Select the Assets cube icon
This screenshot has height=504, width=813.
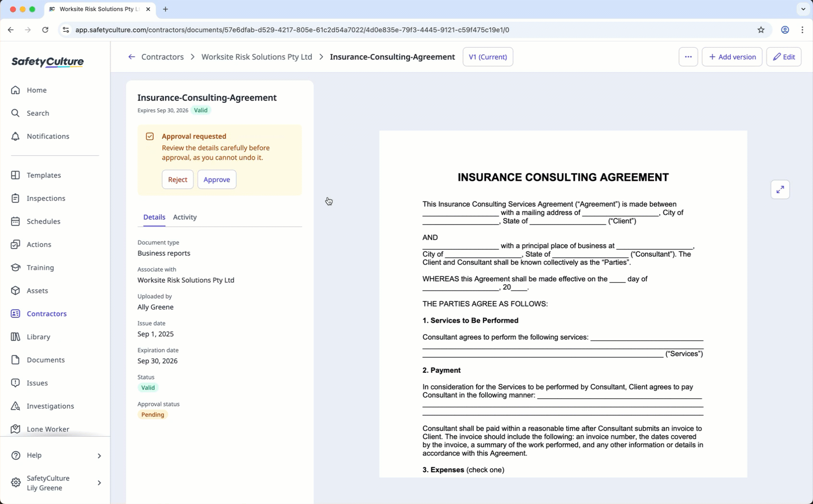coord(15,290)
